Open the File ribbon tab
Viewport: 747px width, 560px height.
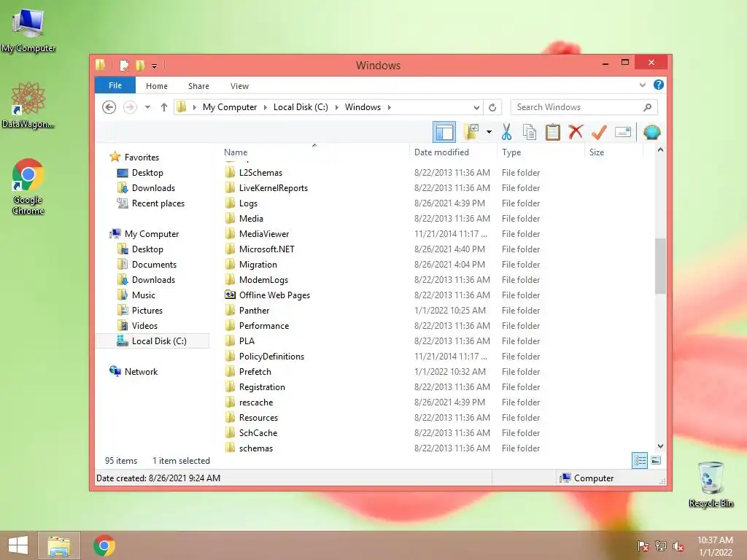click(115, 85)
